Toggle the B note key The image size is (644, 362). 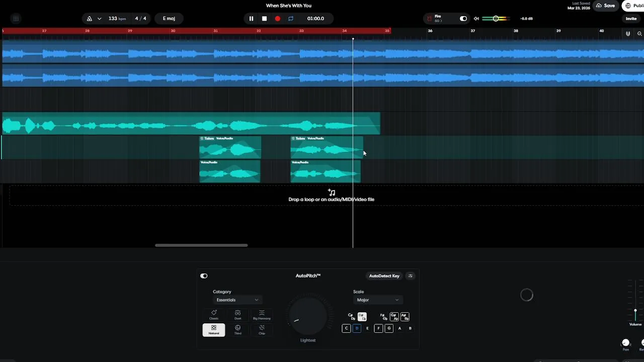pyautogui.click(x=410, y=328)
